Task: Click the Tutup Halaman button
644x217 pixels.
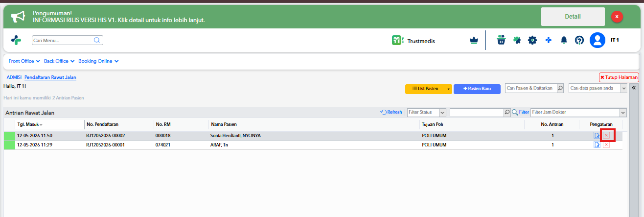Action: pyautogui.click(x=619, y=77)
